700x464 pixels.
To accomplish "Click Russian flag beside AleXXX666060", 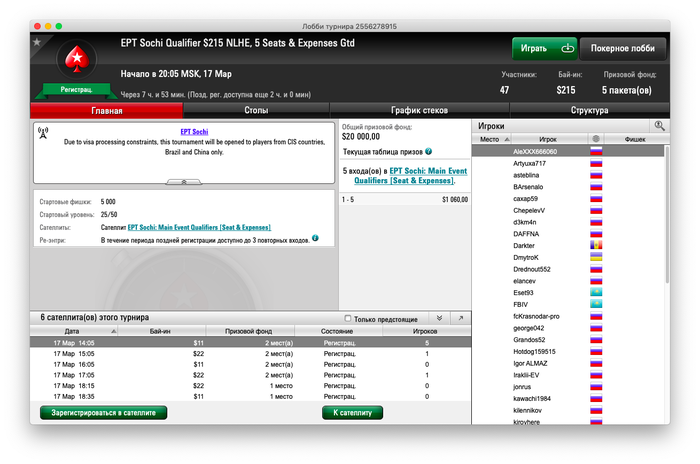I will coord(596,151).
